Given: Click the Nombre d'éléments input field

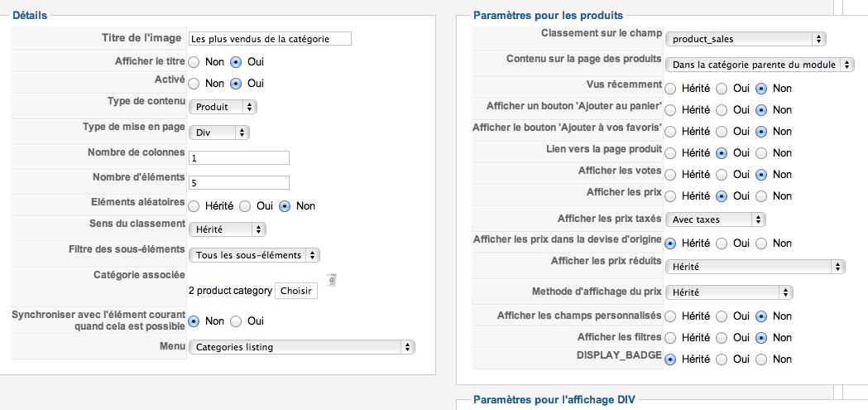Looking at the screenshot, I should pos(239,182).
